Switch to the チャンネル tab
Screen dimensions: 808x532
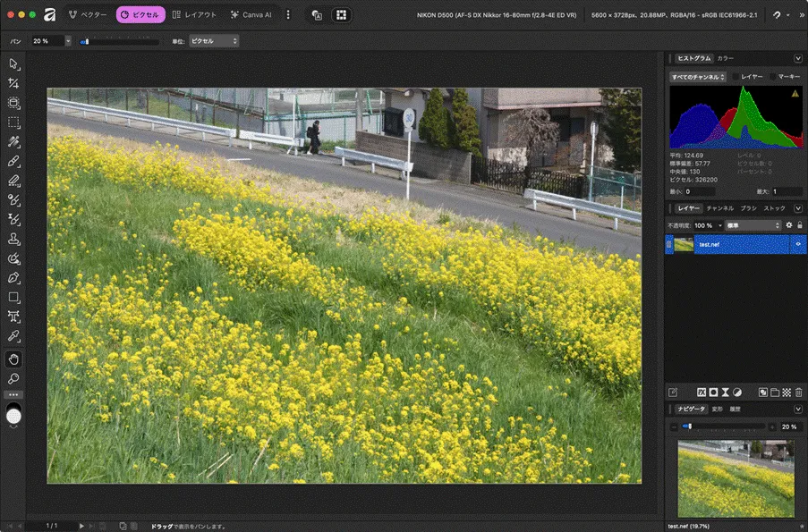pyautogui.click(x=719, y=208)
